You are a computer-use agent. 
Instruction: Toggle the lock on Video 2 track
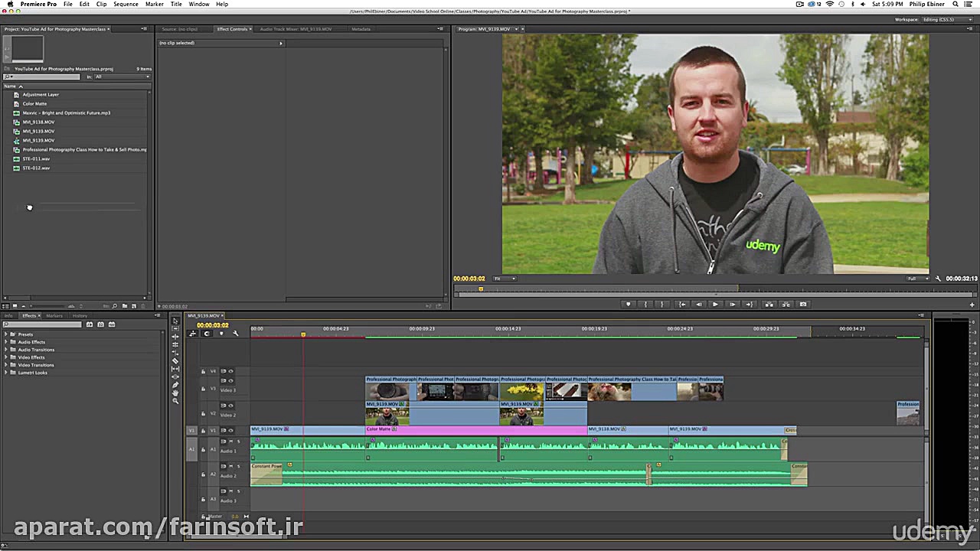(x=203, y=414)
